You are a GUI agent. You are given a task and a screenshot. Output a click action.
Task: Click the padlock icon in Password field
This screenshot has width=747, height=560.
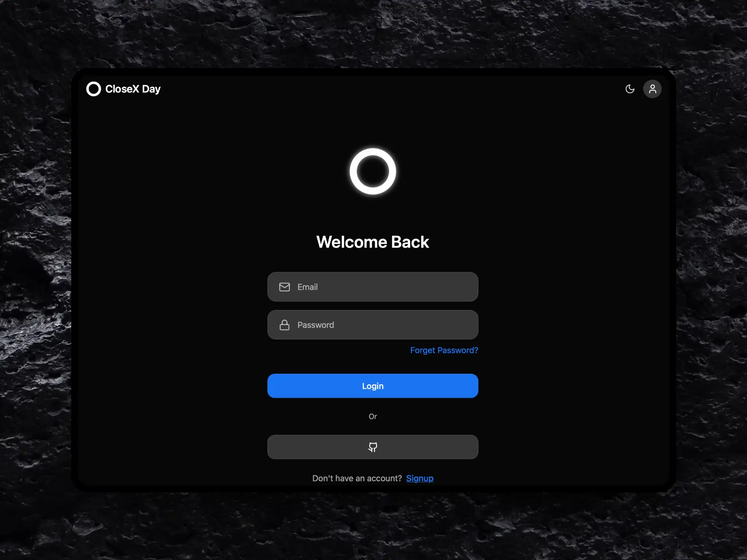(x=284, y=325)
